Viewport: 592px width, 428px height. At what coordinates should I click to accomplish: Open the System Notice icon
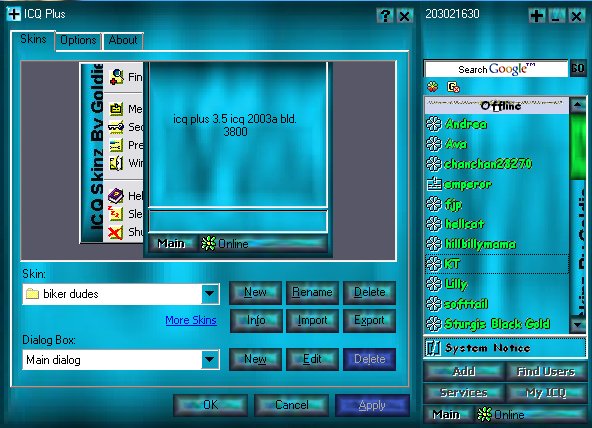(433, 348)
